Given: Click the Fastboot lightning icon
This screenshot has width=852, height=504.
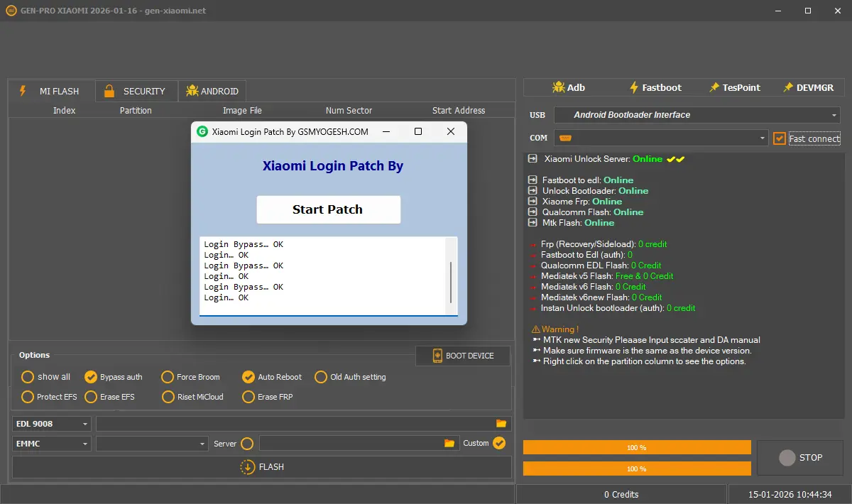Looking at the screenshot, I should (635, 87).
